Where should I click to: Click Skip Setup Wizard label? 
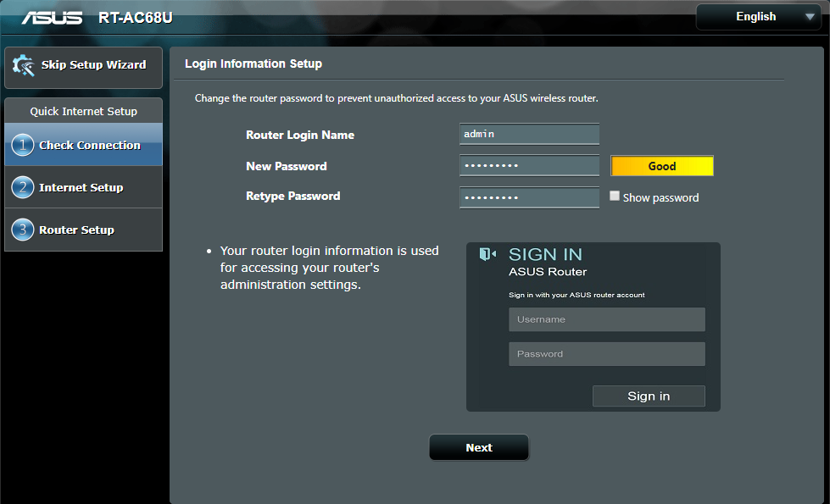click(94, 64)
